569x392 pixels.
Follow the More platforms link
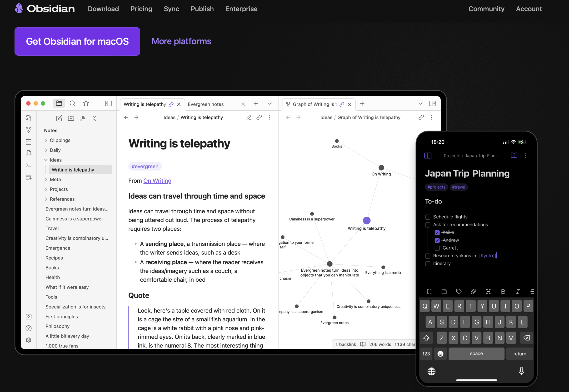[181, 41]
